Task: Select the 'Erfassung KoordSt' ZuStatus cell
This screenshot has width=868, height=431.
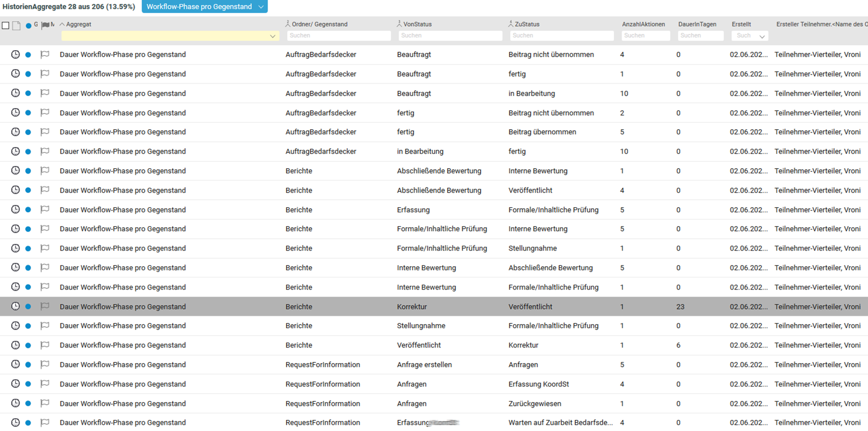Action: (539, 384)
